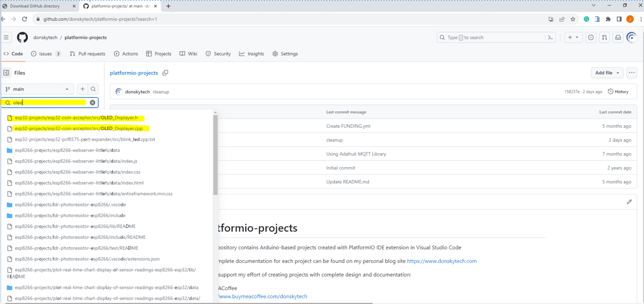Open the search this repository magnifier icon

[x=93, y=89]
